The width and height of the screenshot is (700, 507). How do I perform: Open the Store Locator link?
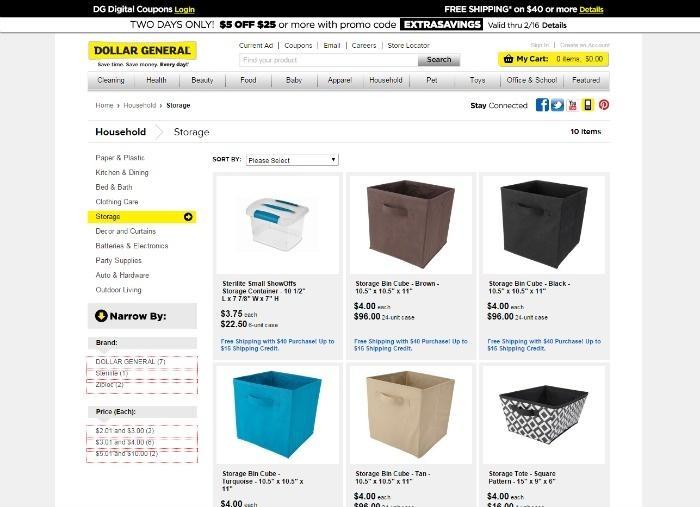click(408, 46)
